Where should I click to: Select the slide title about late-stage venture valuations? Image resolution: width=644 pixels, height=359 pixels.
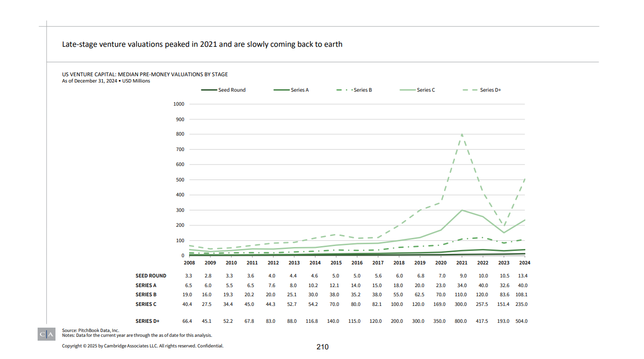(202, 44)
